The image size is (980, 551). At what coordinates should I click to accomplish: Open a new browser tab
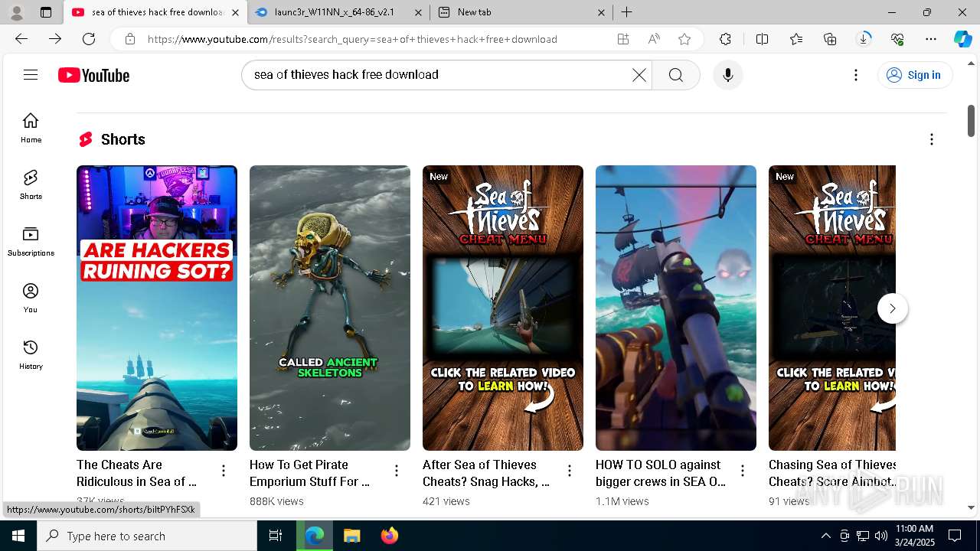click(627, 12)
